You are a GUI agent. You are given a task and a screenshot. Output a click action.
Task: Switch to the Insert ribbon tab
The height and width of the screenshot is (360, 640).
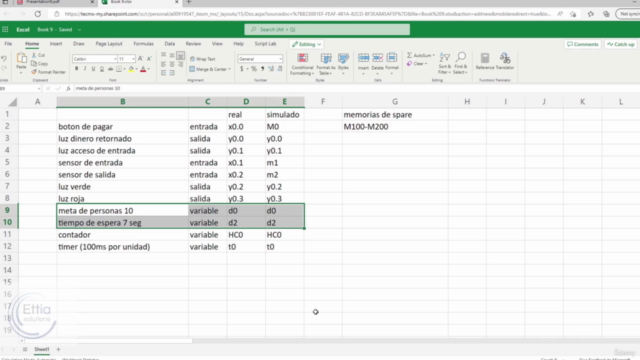pos(56,44)
